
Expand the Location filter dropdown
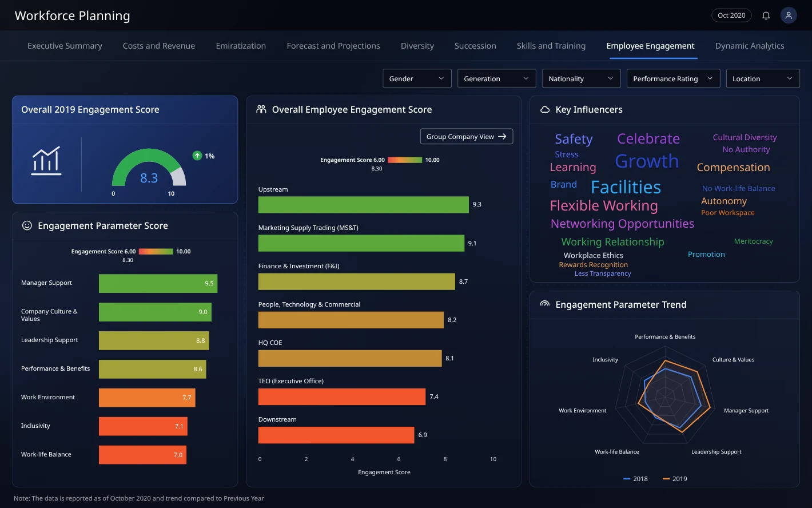(x=763, y=78)
